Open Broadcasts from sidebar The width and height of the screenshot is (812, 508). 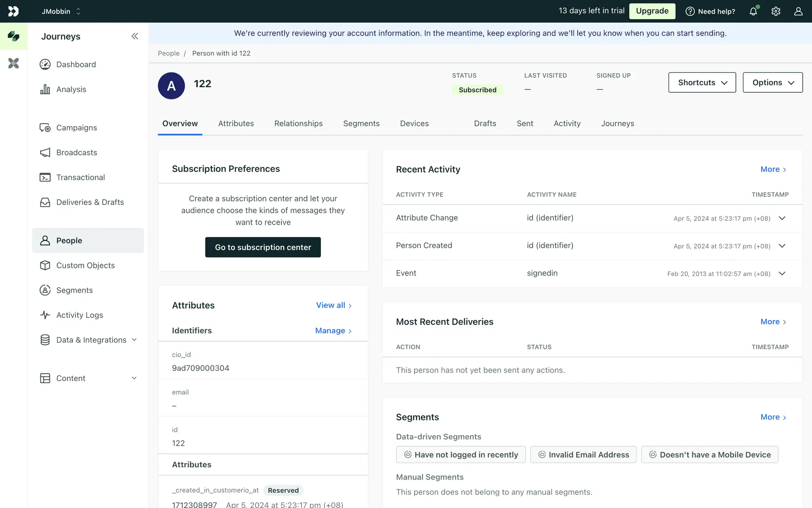click(x=76, y=152)
